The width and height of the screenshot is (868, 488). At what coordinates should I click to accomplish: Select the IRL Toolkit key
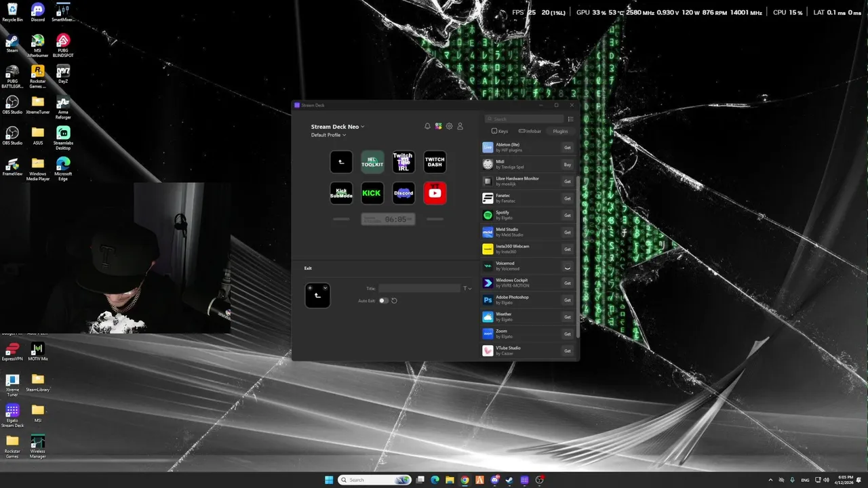coord(372,162)
